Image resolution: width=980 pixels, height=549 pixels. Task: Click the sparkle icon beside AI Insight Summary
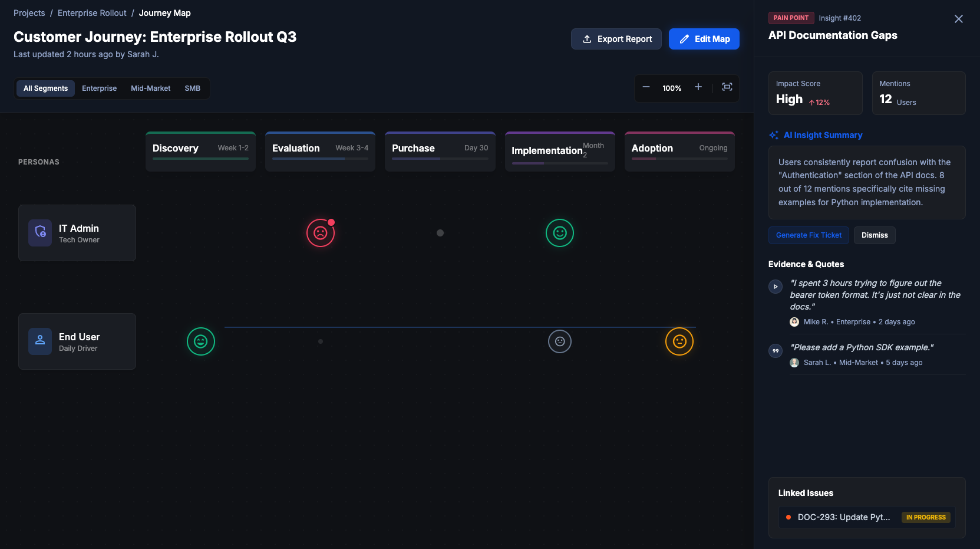pos(773,134)
